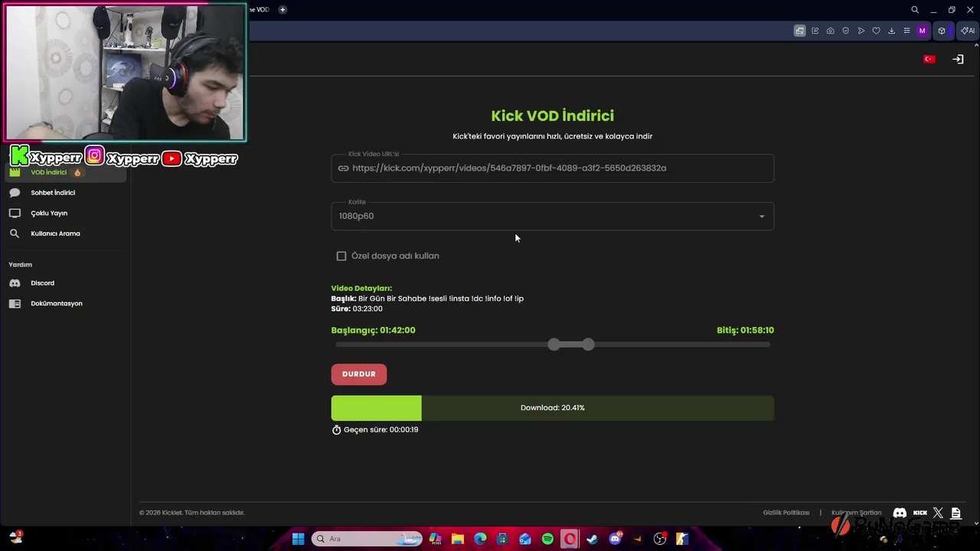
Task: Open Outlook from the taskbar
Action: 525,539
